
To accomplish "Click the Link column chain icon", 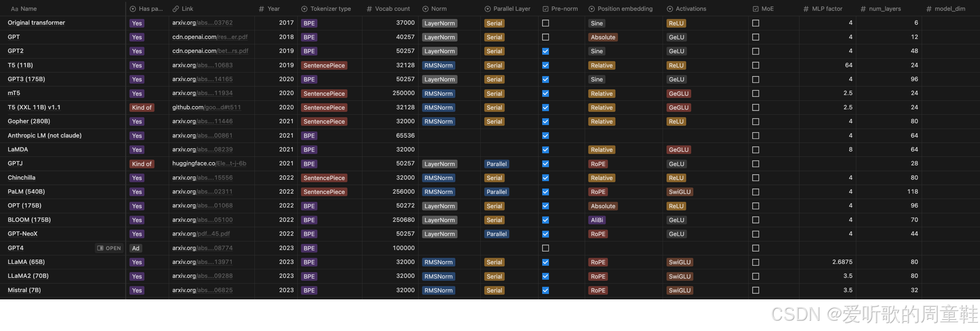I will click(175, 9).
